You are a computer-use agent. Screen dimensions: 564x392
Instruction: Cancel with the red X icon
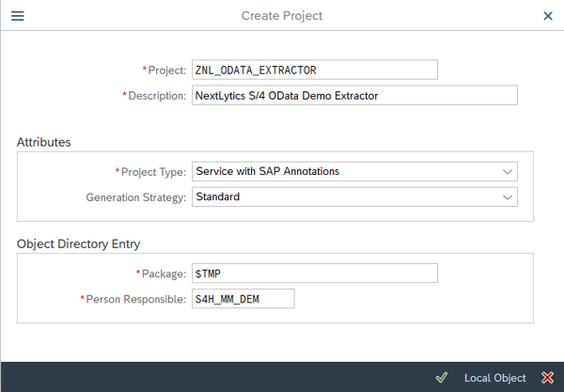point(547,378)
